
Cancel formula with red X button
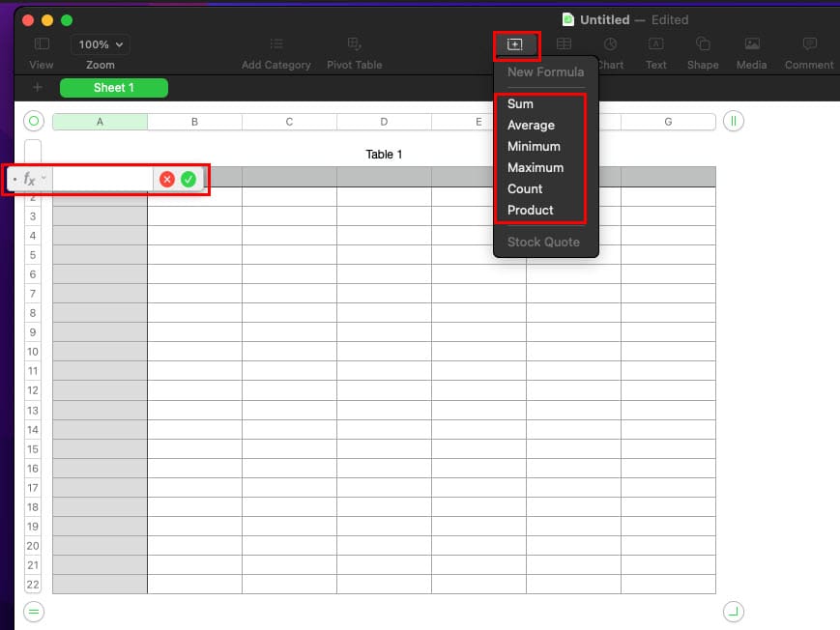(167, 180)
